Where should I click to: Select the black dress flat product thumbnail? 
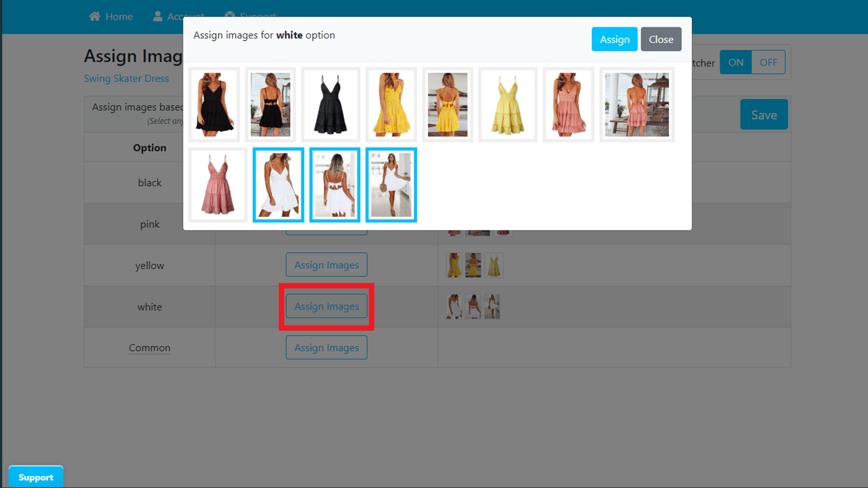click(x=330, y=105)
